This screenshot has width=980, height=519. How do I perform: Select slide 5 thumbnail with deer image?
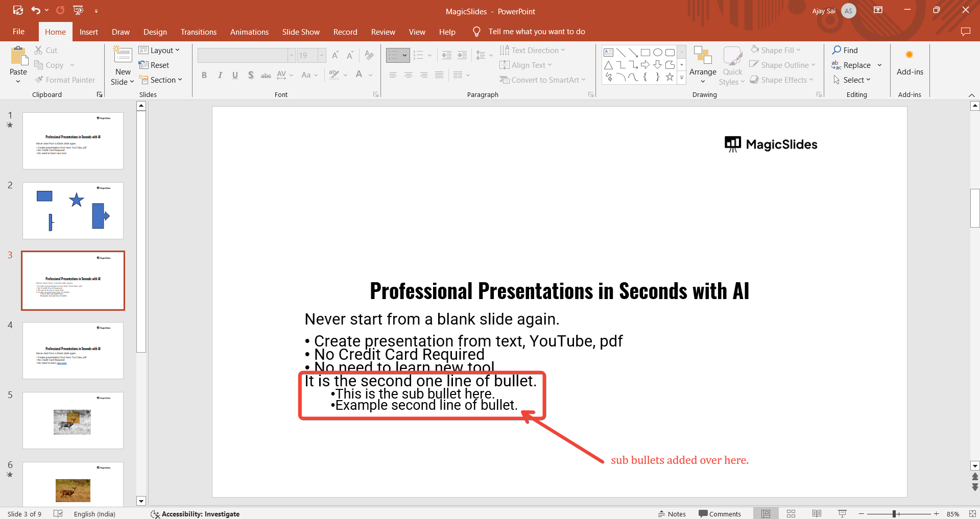[x=73, y=421]
